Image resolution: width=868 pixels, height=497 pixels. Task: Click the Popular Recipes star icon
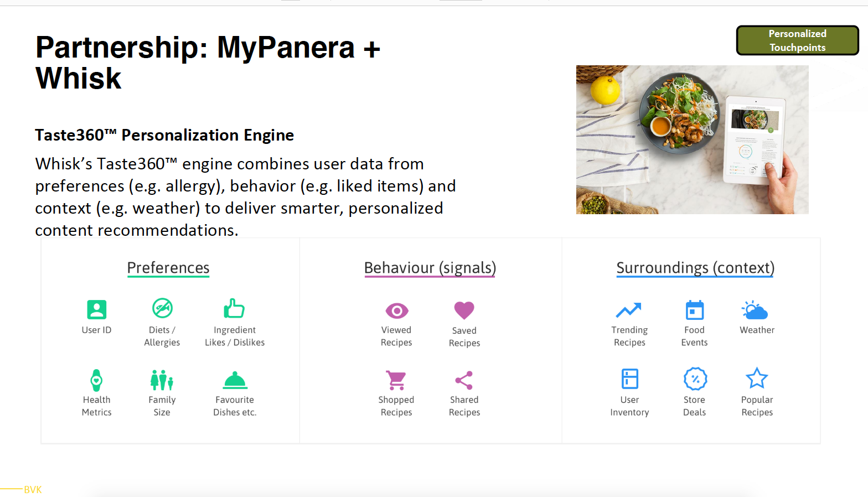(757, 379)
